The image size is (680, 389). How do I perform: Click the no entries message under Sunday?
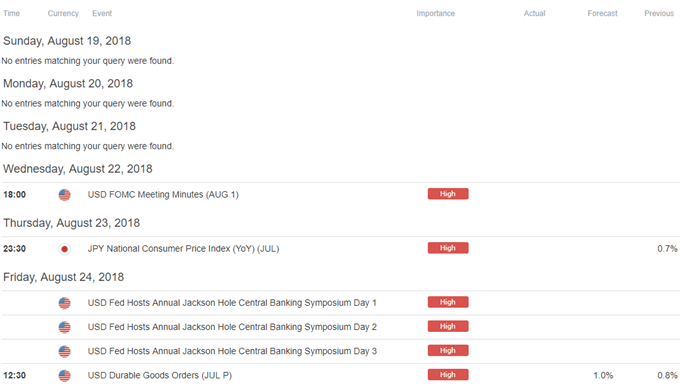pos(88,61)
